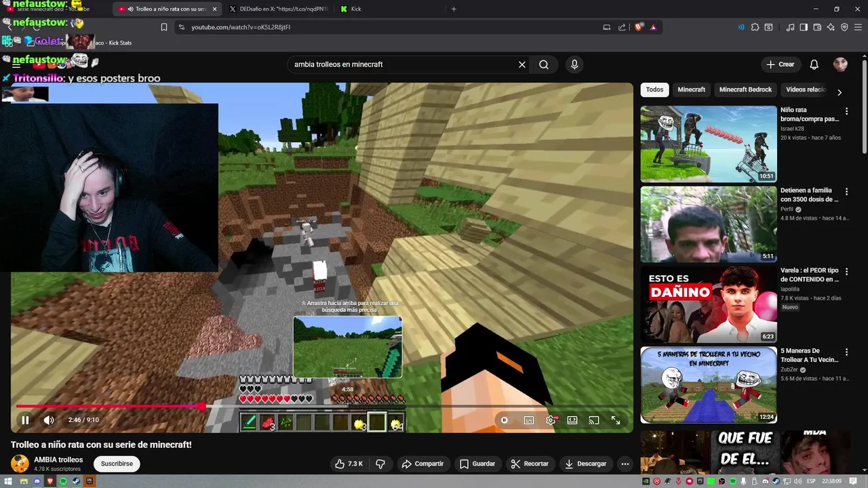The width and height of the screenshot is (868, 488).
Task: Open YouTube notifications bell
Action: (x=814, y=64)
